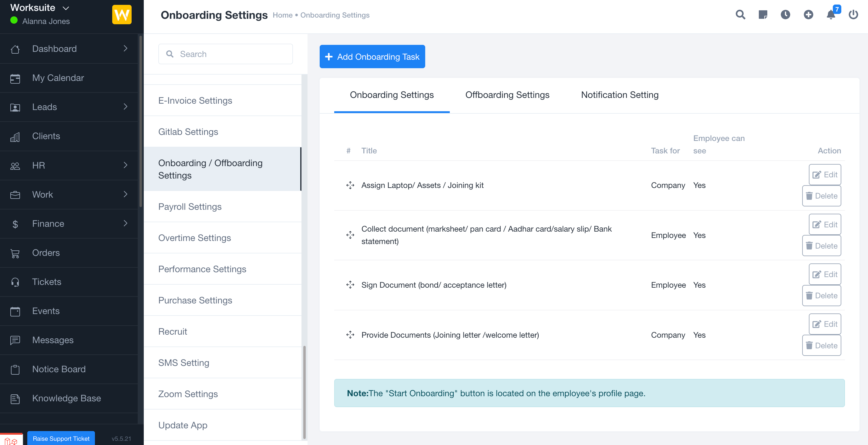Open the search magnifier in top bar
The width and height of the screenshot is (868, 445).
740,15
